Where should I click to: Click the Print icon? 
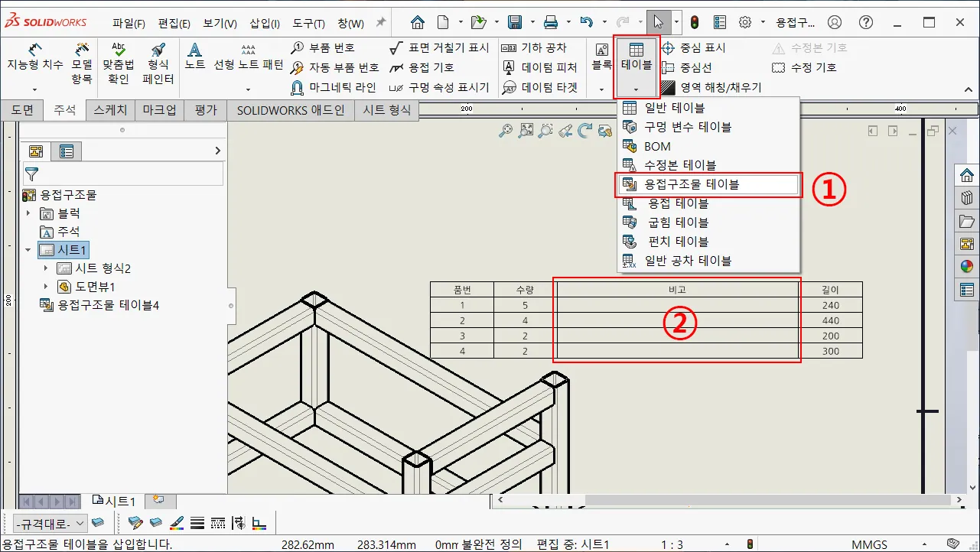pyautogui.click(x=551, y=22)
